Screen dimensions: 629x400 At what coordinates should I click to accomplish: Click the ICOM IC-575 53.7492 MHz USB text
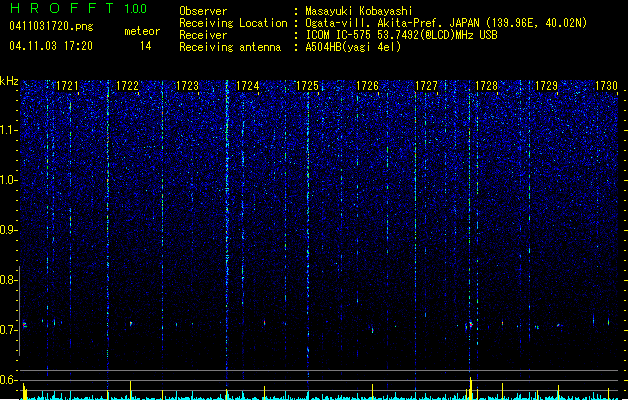click(x=402, y=35)
